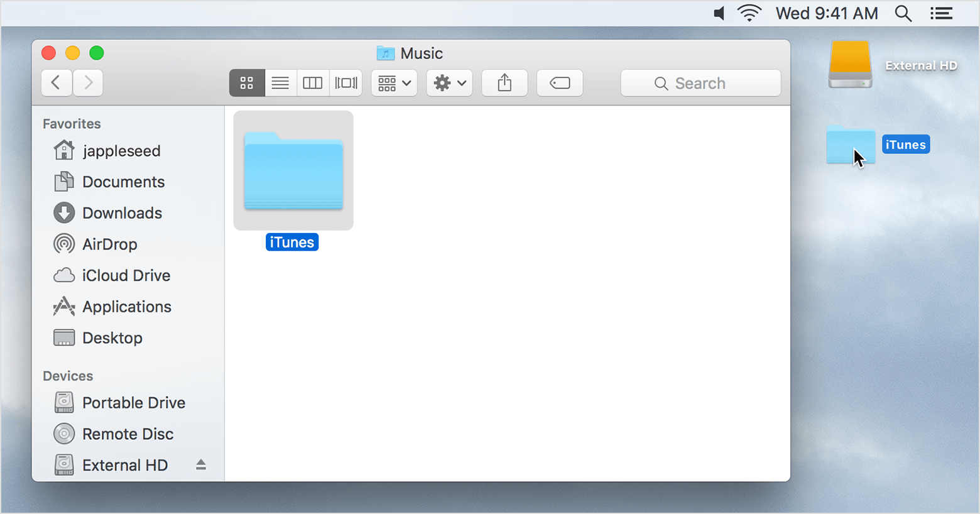Switch to list view

280,83
